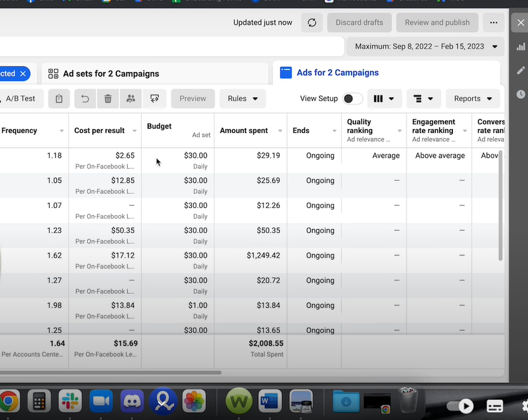Click the Average quality ranking cell
The height and width of the screenshot is (420, 528).
(386, 156)
